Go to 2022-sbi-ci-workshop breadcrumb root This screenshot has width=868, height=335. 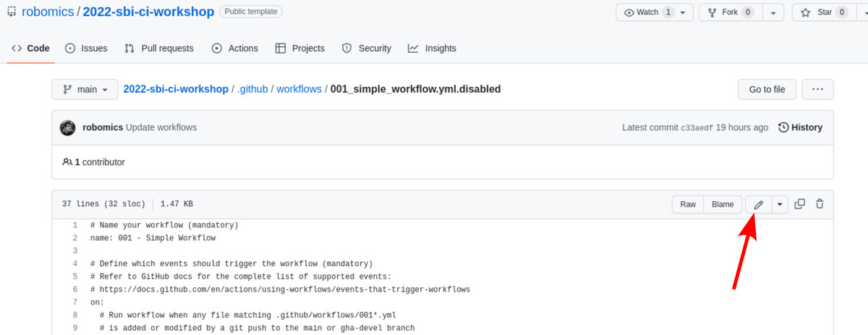pyautogui.click(x=176, y=89)
